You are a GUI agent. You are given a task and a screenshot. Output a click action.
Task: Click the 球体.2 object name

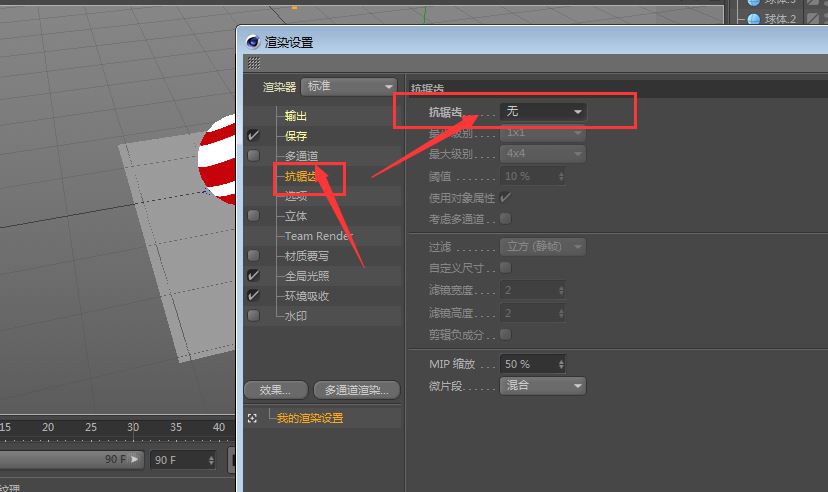[780, 19]
